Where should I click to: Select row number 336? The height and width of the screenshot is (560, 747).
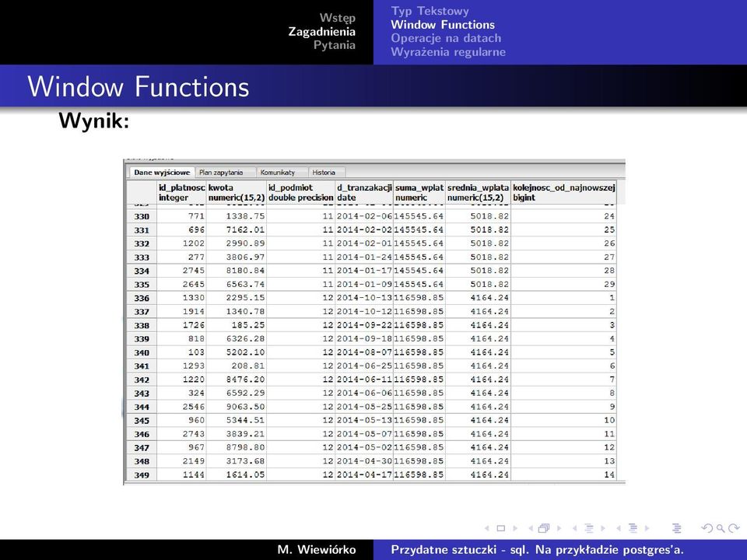pos(142,298)
